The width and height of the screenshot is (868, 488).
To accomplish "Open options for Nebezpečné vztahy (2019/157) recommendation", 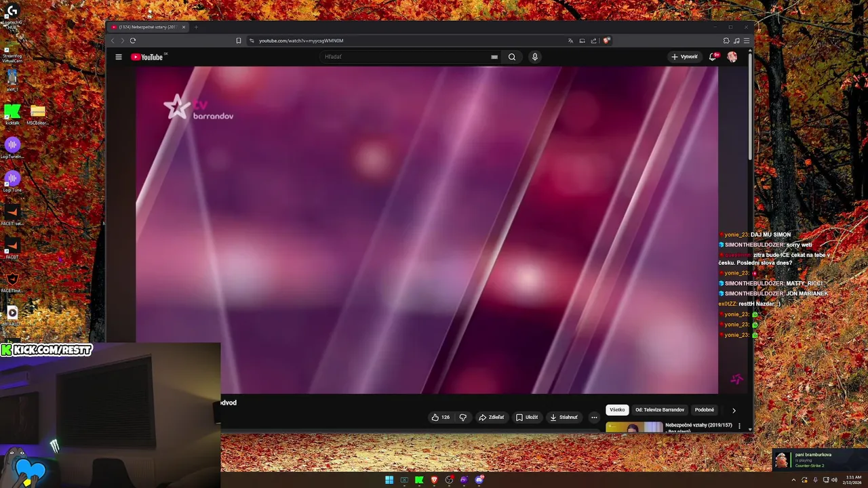I will 740,426.
